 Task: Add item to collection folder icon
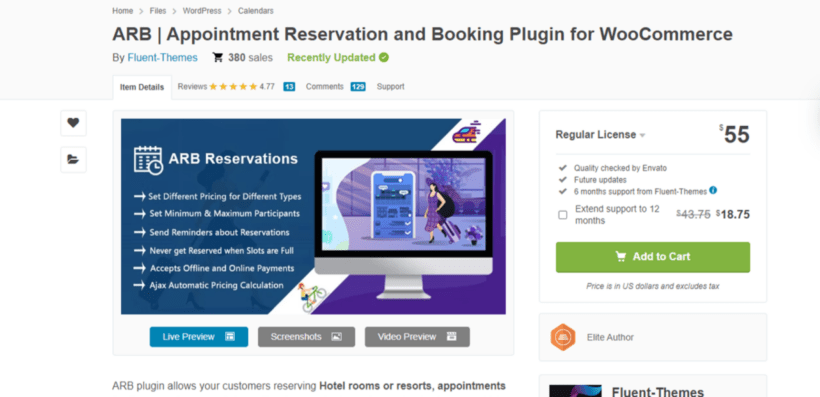73,160
